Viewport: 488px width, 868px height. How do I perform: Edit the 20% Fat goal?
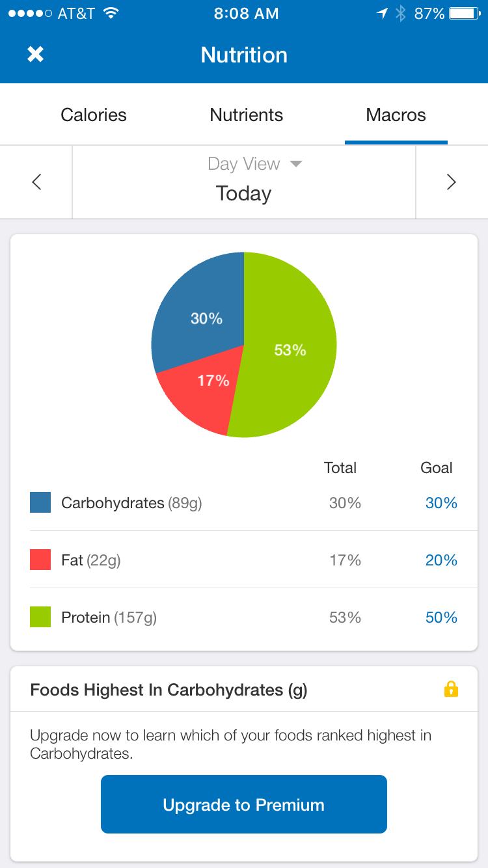coord(441,560)
